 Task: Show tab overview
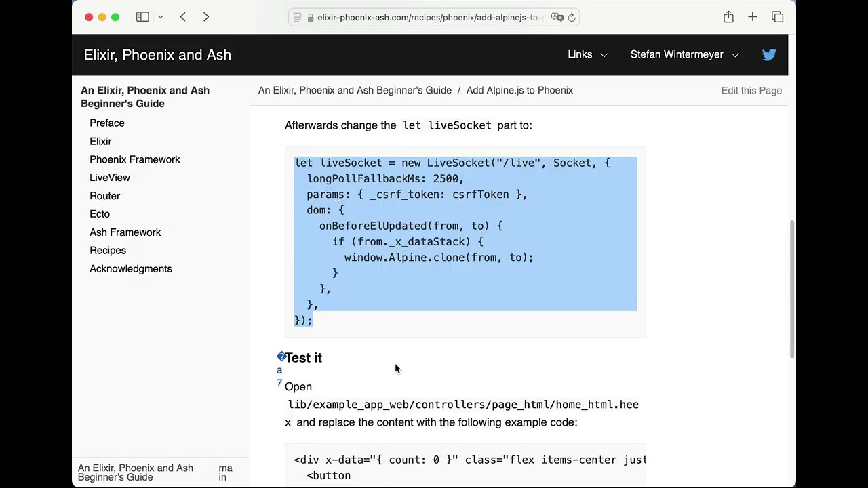tap(777, 17)
